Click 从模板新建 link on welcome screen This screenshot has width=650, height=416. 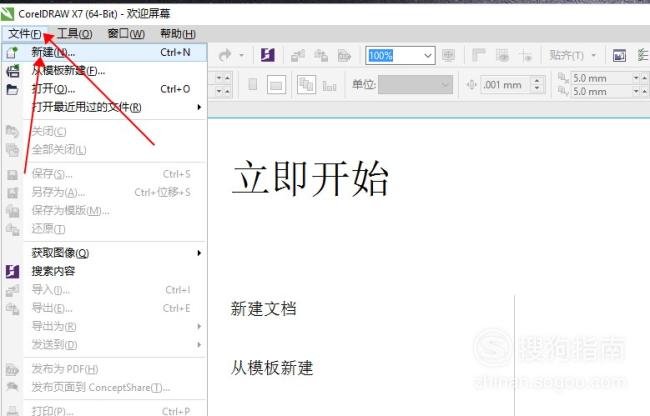point(272,368)
